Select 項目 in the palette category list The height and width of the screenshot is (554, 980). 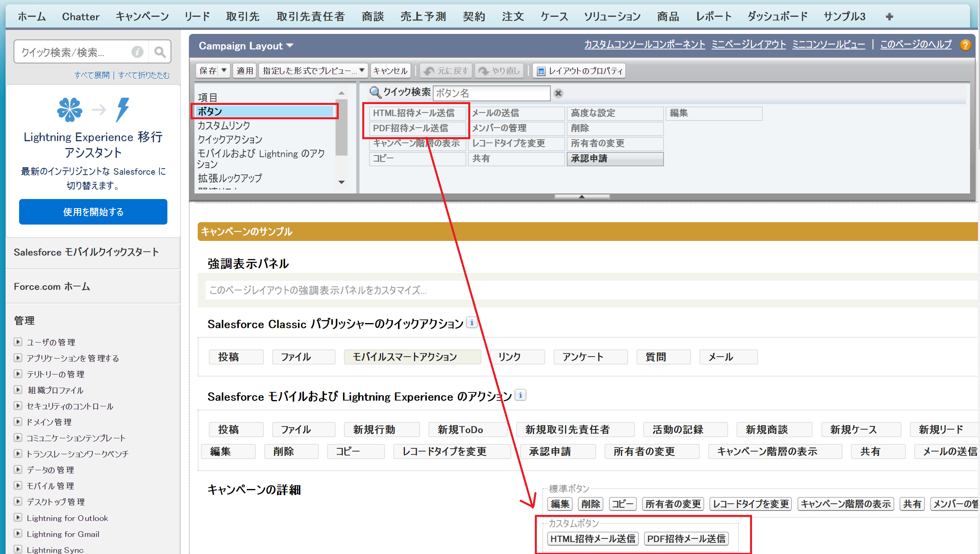coord(208,97)
